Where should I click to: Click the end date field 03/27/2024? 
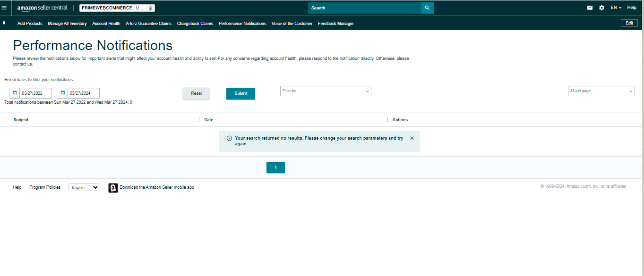coord(84,93)
